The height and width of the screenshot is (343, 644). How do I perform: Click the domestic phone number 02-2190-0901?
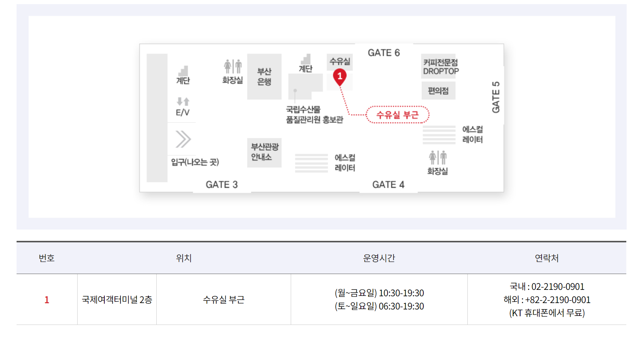tap(558, 287)
